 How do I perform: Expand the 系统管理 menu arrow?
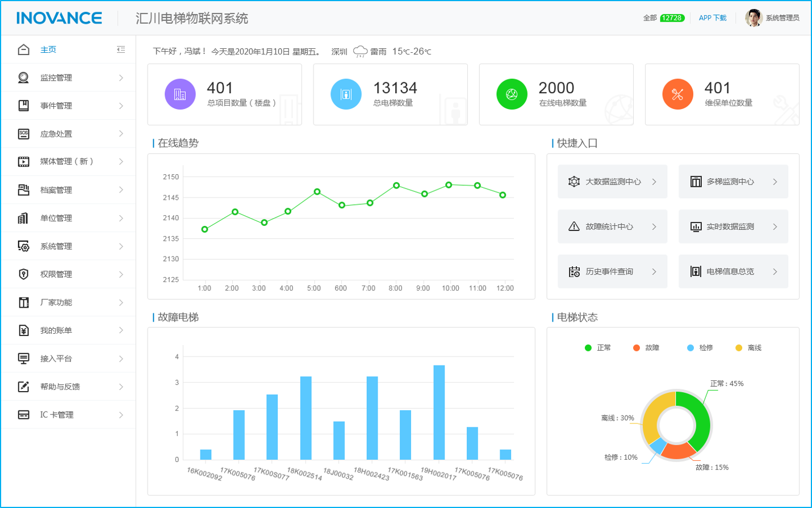pos(121,246)
